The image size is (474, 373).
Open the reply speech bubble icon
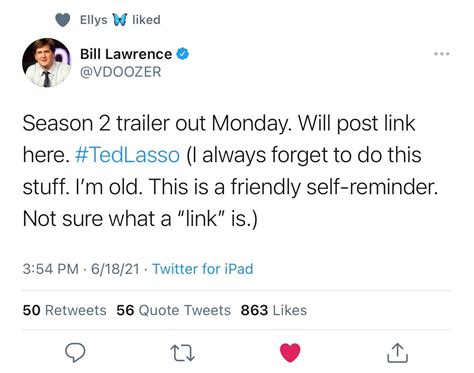click(75, 353)
